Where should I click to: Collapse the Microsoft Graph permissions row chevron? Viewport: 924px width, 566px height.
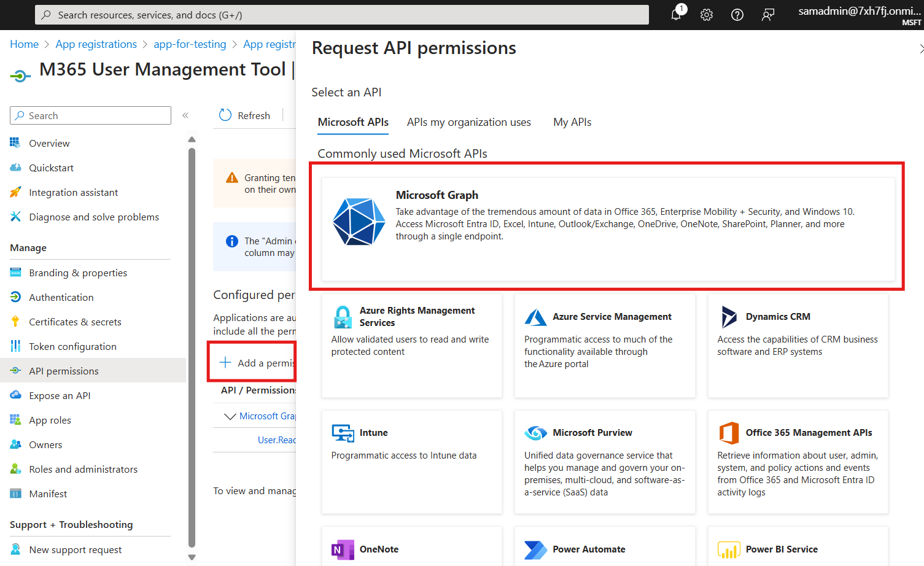(x=230, y=416)
